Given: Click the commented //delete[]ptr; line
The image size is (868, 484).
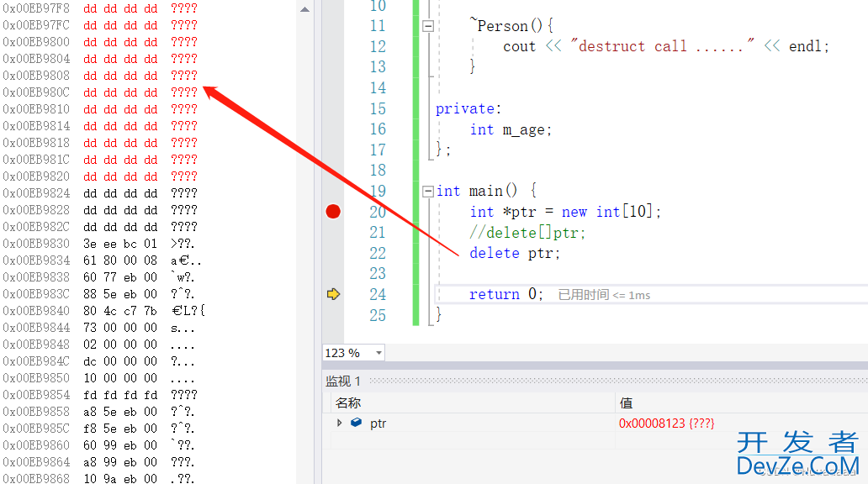Looking at the screenshot, I should [x=527, y=232].
